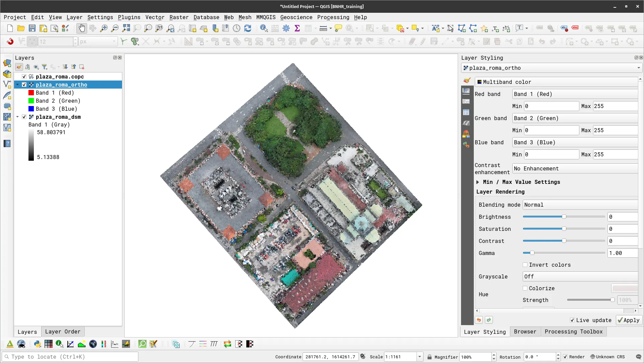Open the Histogram tab in Layer Styling
Screen dimensions: 644x363
click(466, 101)
